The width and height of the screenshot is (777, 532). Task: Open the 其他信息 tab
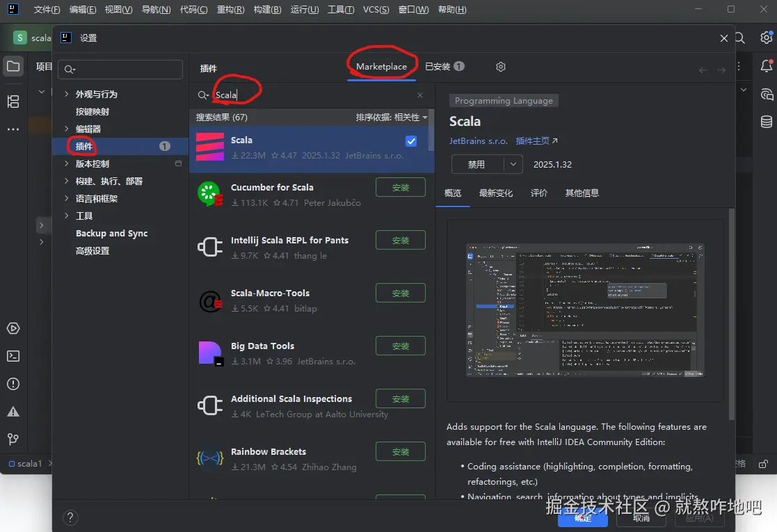coord(582,193)
